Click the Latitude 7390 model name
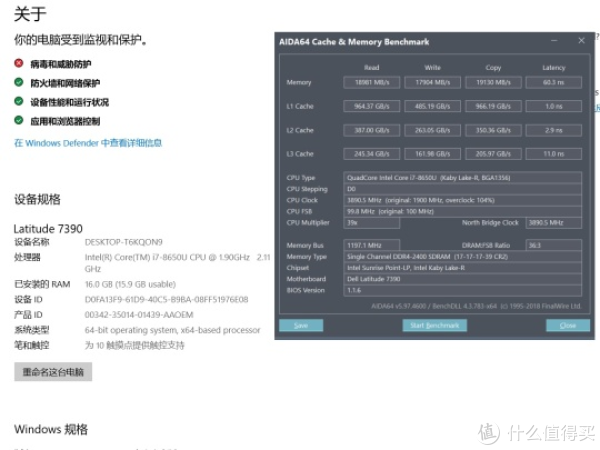The height and width of the screenshot is (450, 600). (x=48, y=229)
